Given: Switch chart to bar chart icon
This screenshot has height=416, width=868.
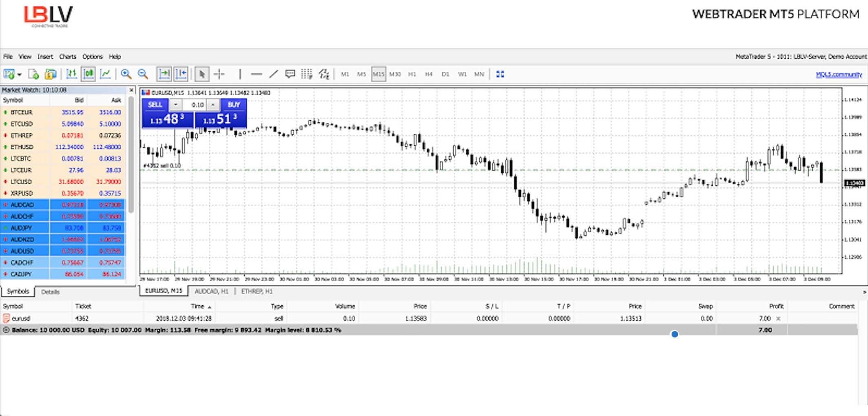Looking at the screenshot, I should [71, 74].
